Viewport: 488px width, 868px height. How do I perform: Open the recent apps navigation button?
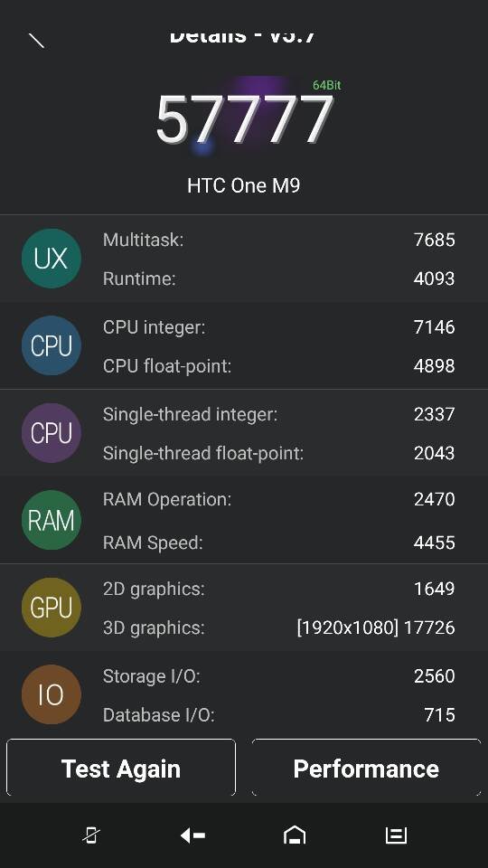396,835
